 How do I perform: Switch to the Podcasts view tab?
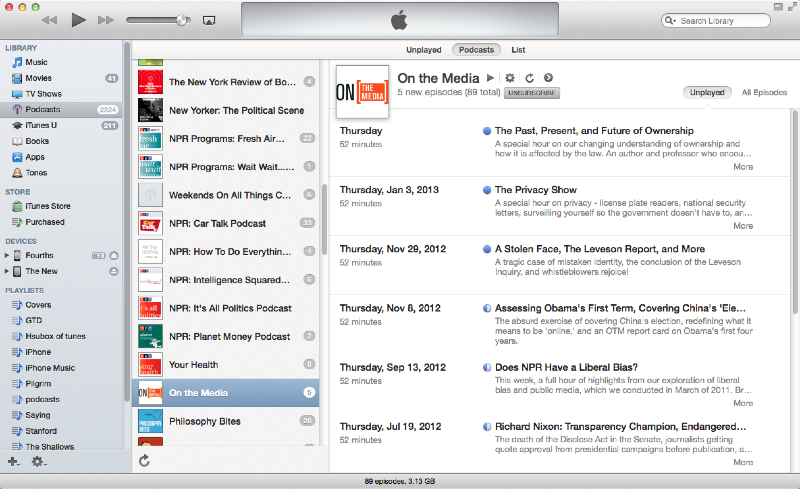pyautogui.click(x=476, y=50)
